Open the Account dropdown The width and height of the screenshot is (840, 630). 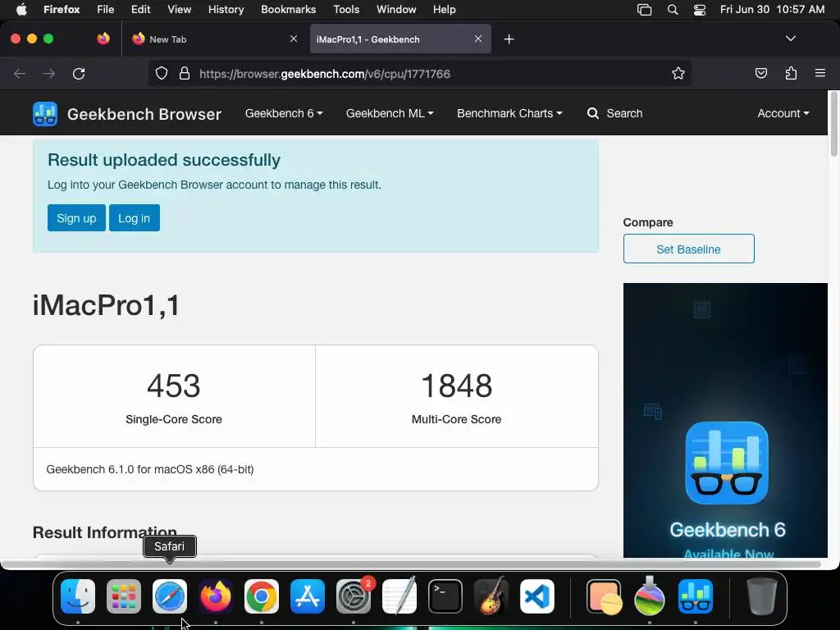click(x=783, y=113)
